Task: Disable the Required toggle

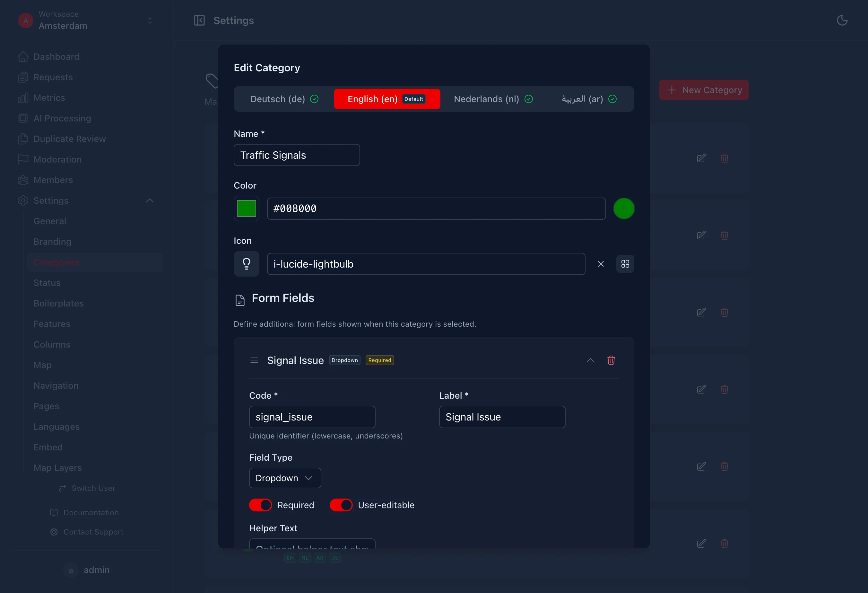Action: tap(260, 505)
